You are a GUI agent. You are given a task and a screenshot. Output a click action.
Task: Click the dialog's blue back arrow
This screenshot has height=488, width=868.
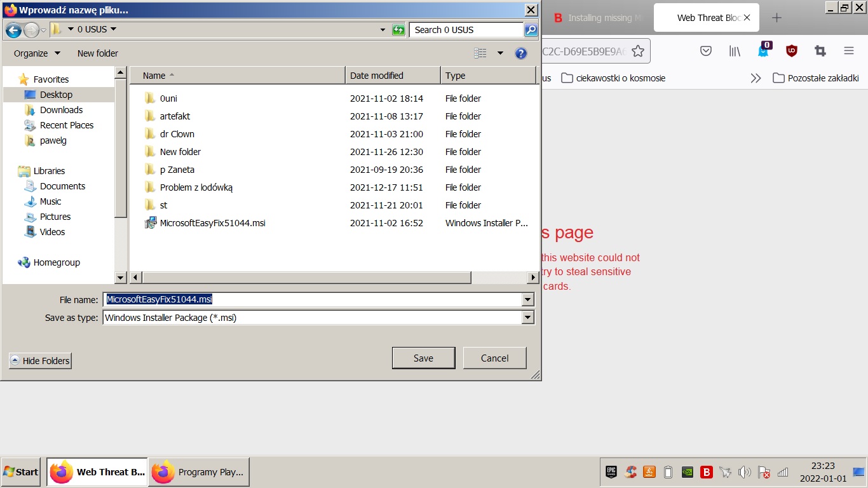13,30
